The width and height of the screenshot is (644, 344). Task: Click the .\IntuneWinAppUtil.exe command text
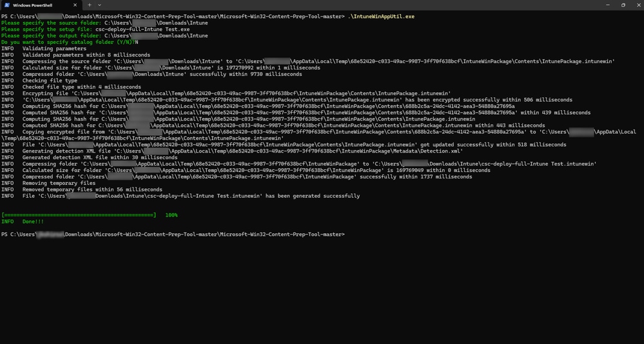tap(381, 17)
